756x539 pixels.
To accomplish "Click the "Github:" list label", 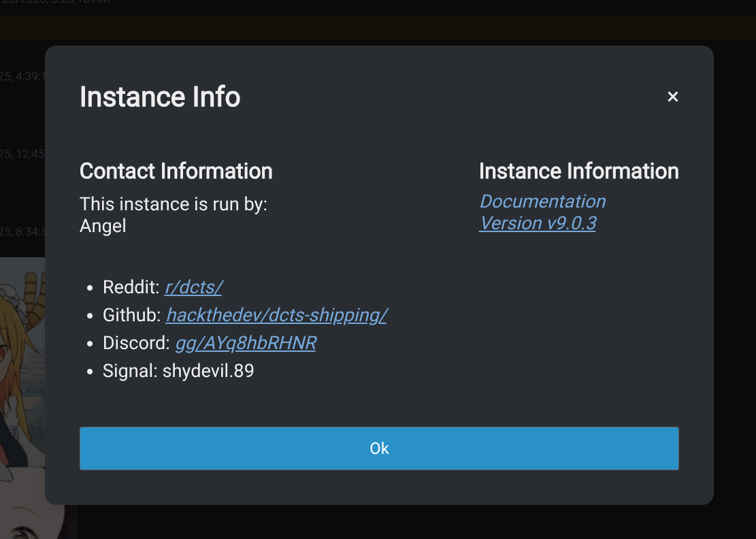I will pyautogui.click(x=131, y=315).
